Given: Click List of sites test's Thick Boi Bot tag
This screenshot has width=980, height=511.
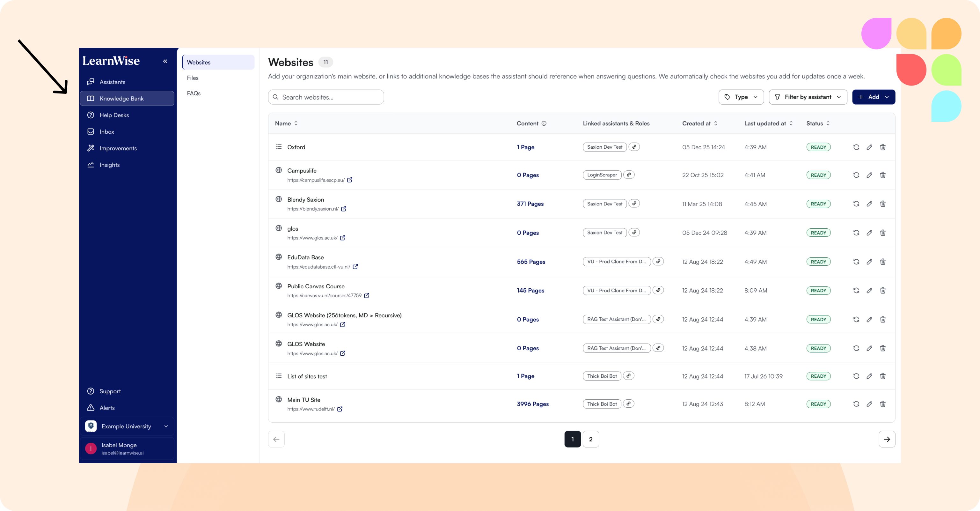Looking at the screenshot, I should tap(602, 376).
